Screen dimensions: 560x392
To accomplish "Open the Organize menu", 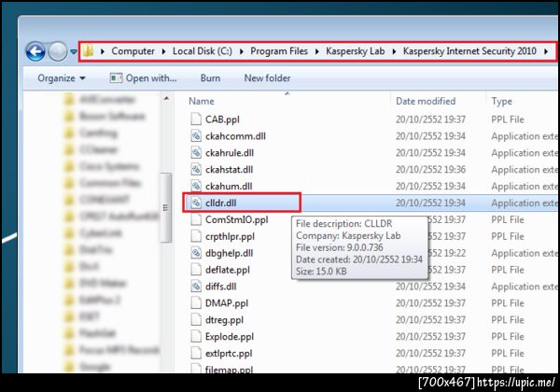I will (62, 77).
